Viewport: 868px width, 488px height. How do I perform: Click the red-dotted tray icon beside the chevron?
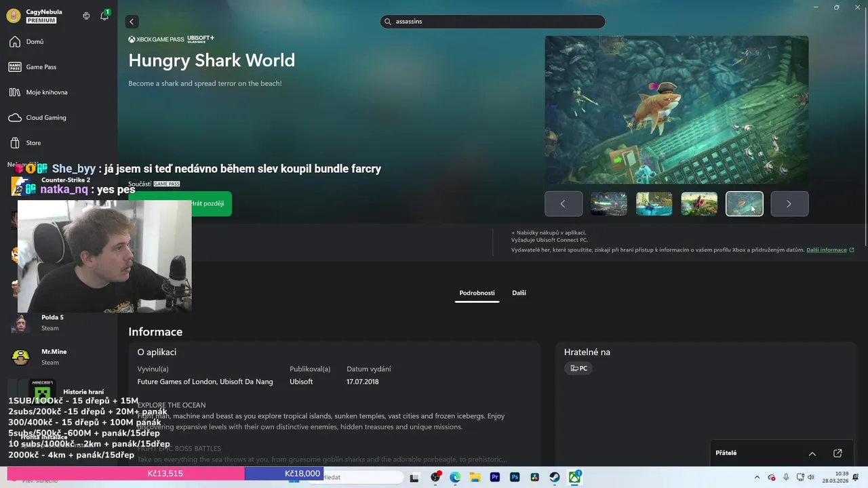772,478
